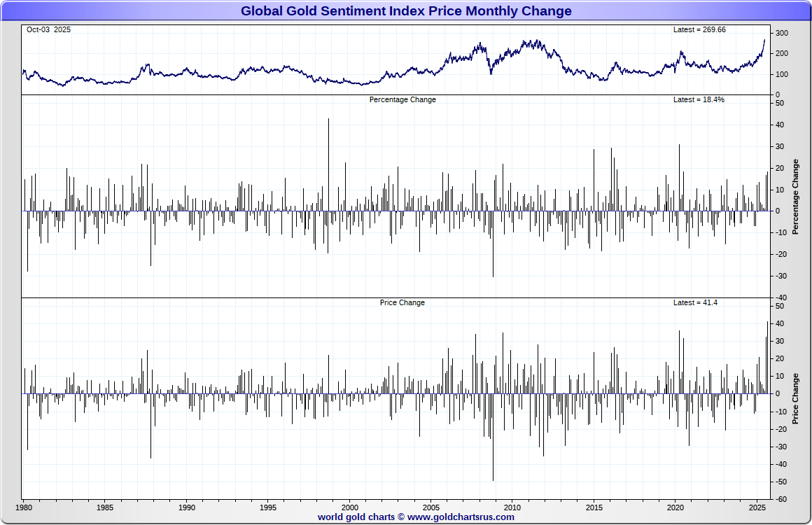Click the -40 tick on the Percentage Change axis
Viewport: 812px width, 525px height.
pyautogui.click(x=781, y=297)
